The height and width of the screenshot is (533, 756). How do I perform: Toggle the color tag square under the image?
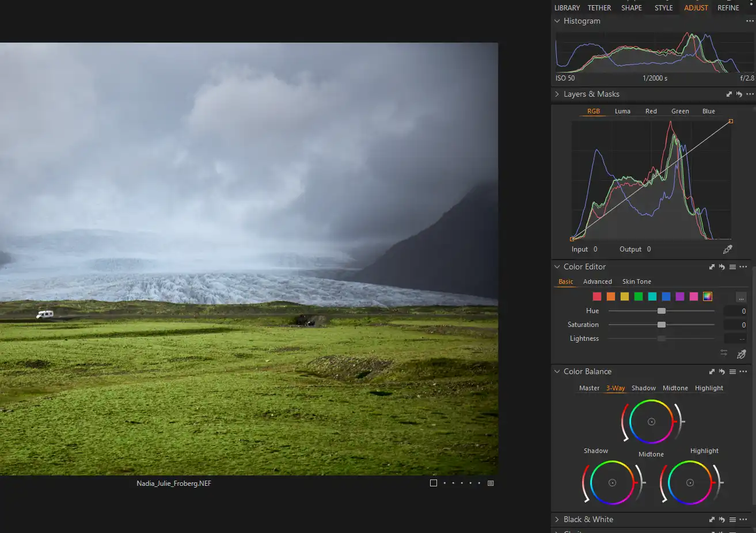(x=434, y=483)
